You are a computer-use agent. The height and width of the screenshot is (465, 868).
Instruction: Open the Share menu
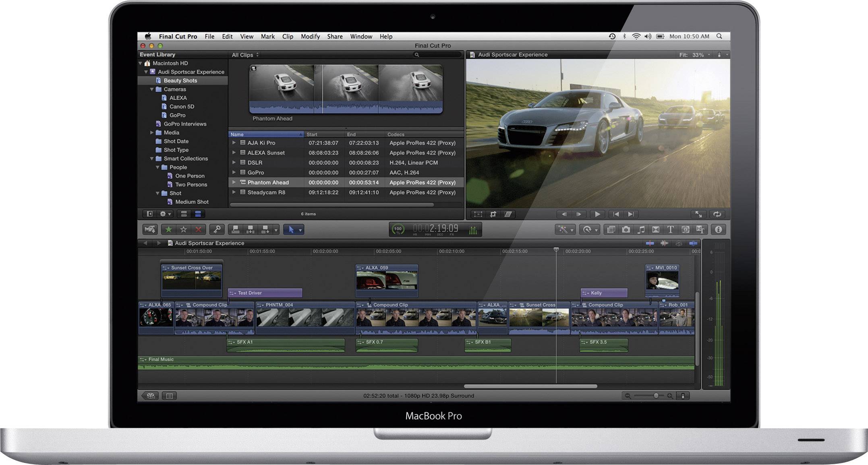pyautogui.click(x=335, y=36)
